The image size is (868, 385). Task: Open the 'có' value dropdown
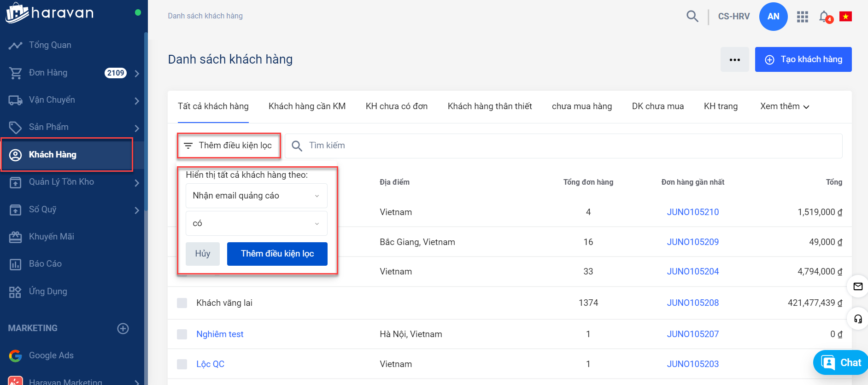click(x=256, y=223)
